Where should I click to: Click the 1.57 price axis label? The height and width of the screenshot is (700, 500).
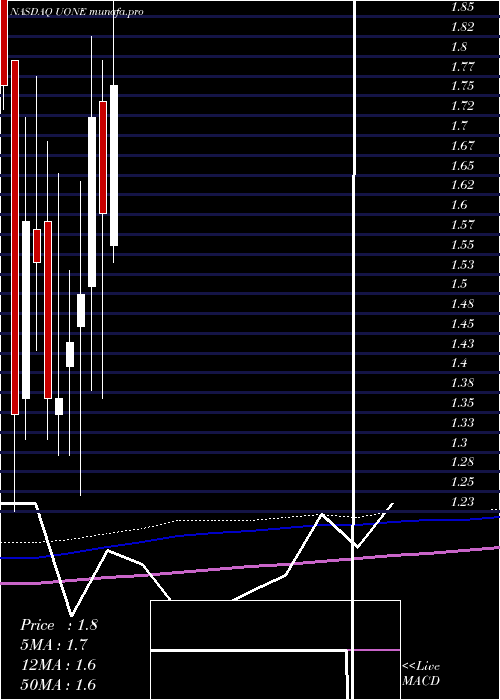pyautogui.click(x=462, y=225)
